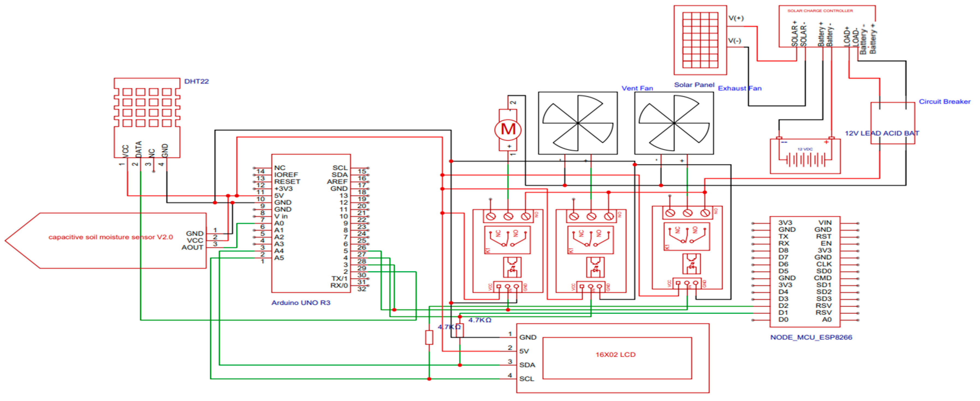The image size is (980, 401).
Task: Click the Solar Charge Controller title
Action: pos(820,11)
